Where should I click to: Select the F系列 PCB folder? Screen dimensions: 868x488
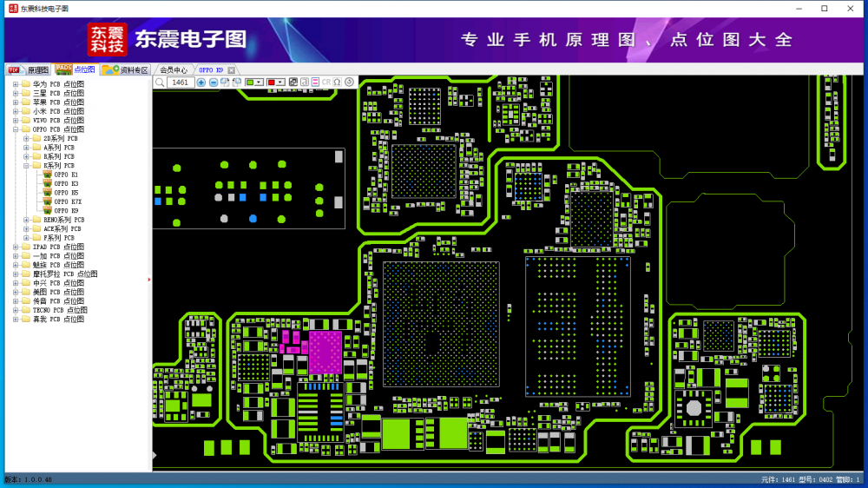(x=59, y=238)
